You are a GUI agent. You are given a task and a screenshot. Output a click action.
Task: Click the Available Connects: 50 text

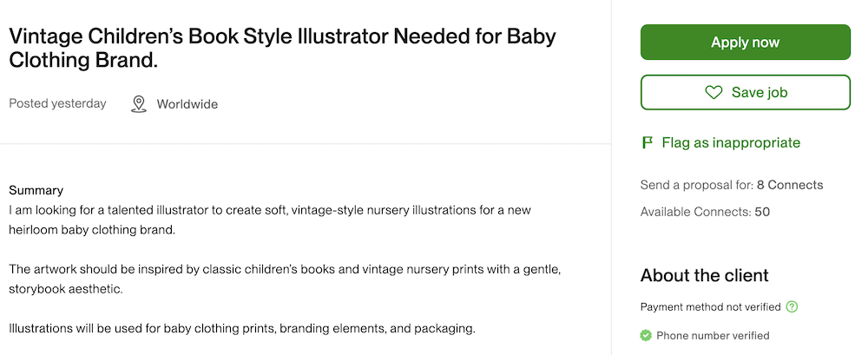pyautogui.click(x=705, y=212)
